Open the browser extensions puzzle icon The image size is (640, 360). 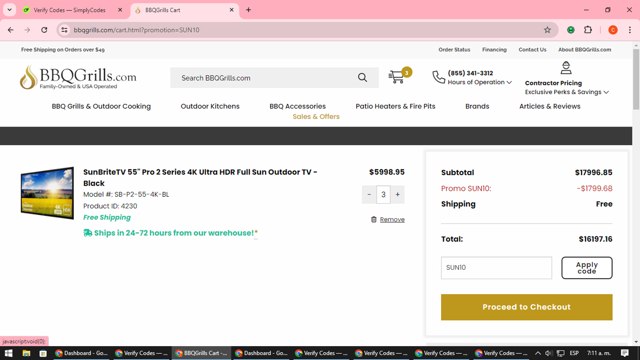[588, 30]
